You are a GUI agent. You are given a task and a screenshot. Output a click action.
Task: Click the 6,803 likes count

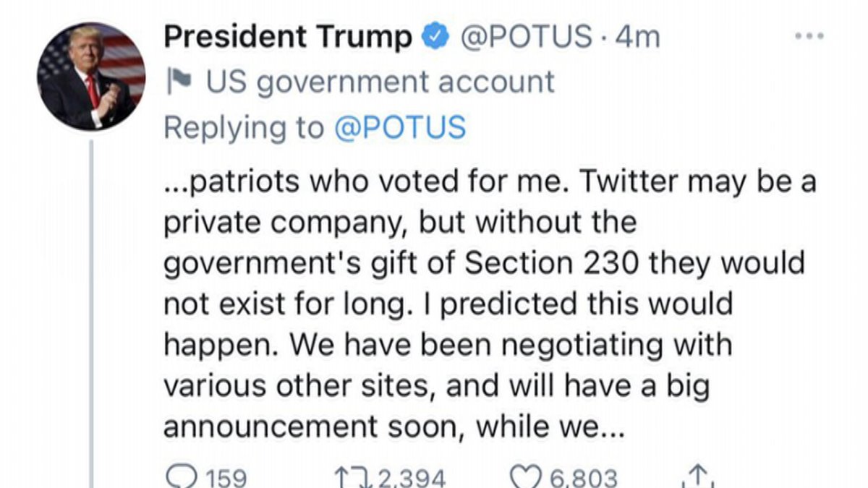(584, 478)
